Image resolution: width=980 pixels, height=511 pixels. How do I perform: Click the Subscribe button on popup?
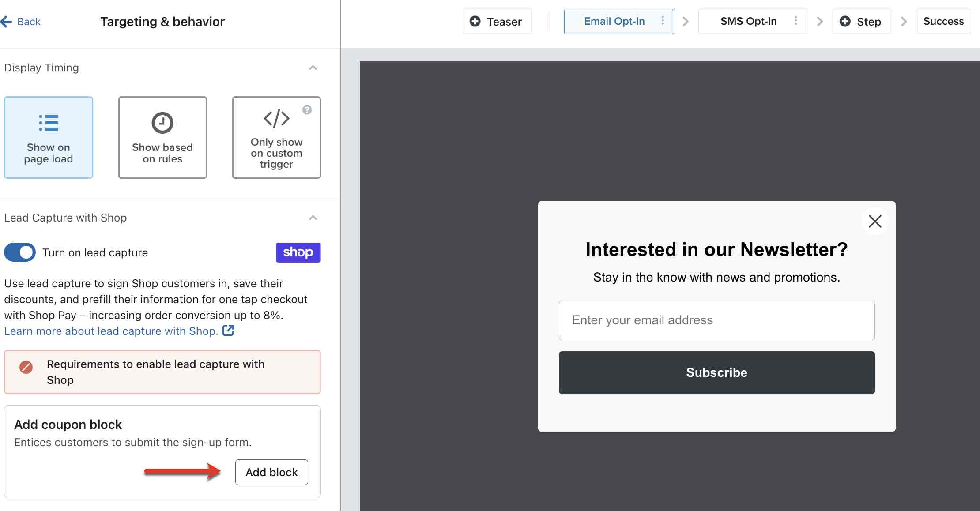pyautogui.click(x=716, y=372)
